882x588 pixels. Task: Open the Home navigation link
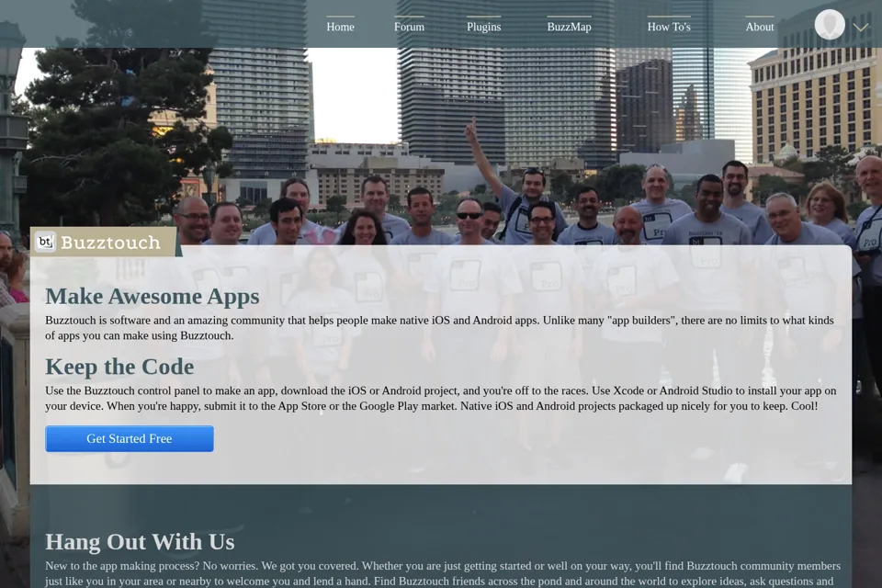340,27
